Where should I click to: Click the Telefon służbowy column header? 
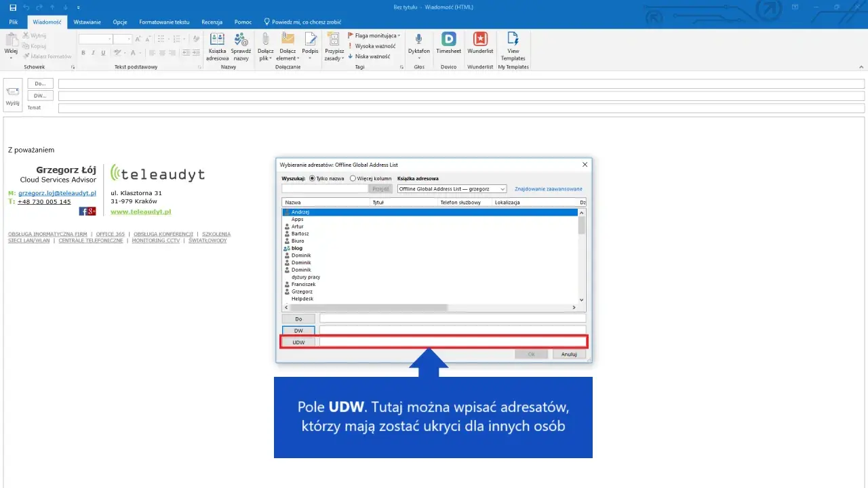pyautogui.click(x=465, y=203)
